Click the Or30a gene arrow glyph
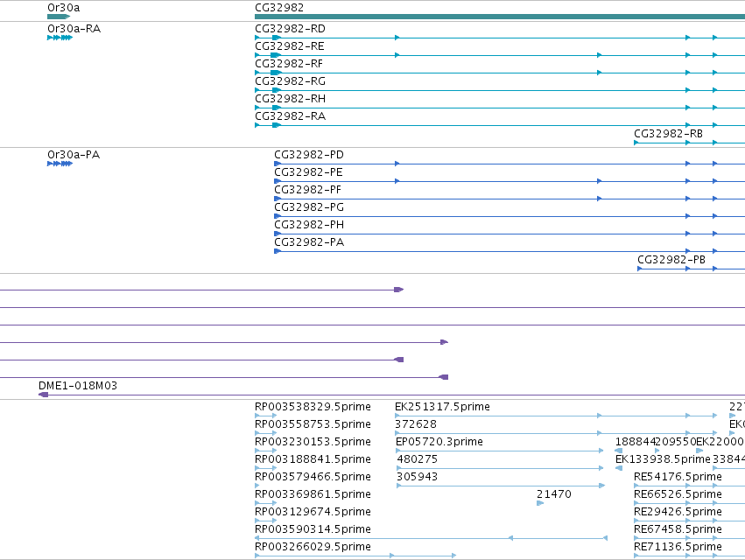This screenshot has height=560, width=745. pos(59,17)
